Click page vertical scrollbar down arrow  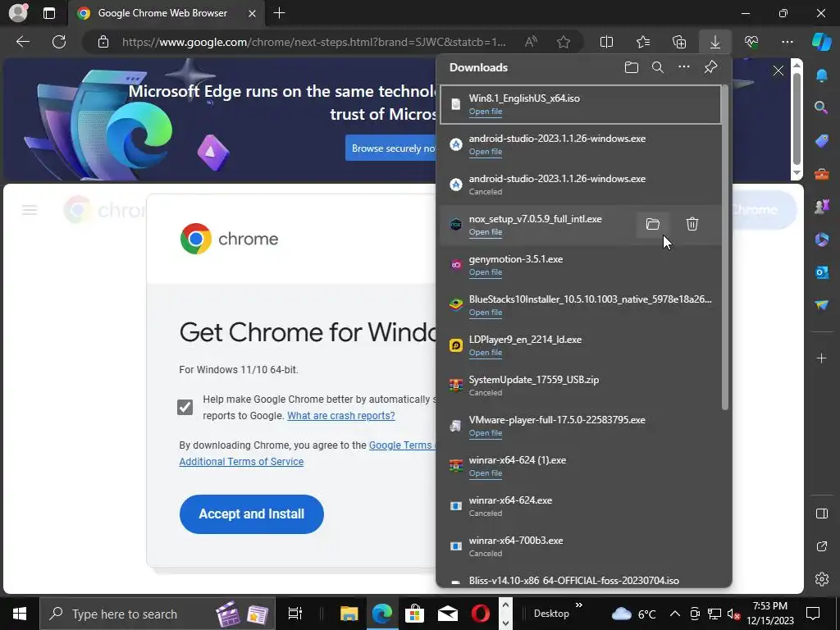coord(797,174)
